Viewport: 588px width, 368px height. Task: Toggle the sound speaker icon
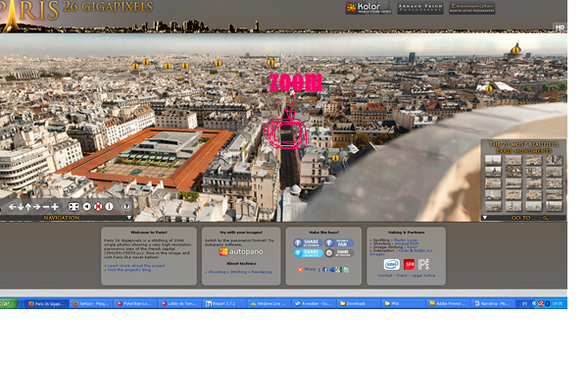[x=86, y=206]
